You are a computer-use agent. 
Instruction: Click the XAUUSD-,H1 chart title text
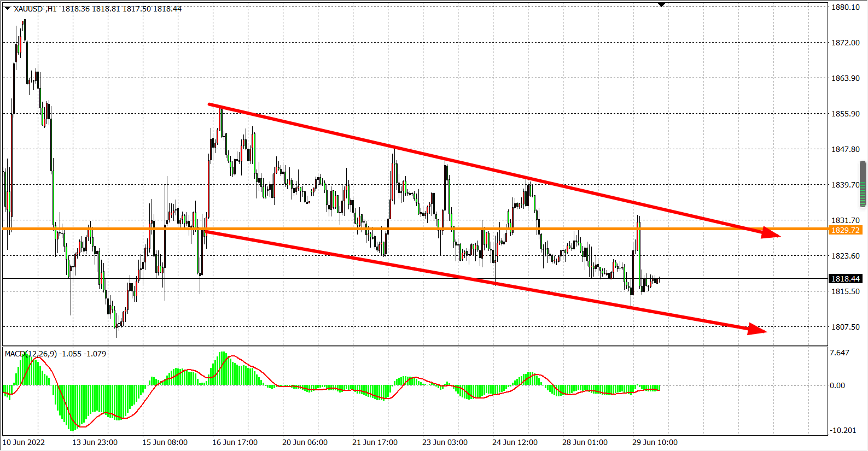(35, 9)
